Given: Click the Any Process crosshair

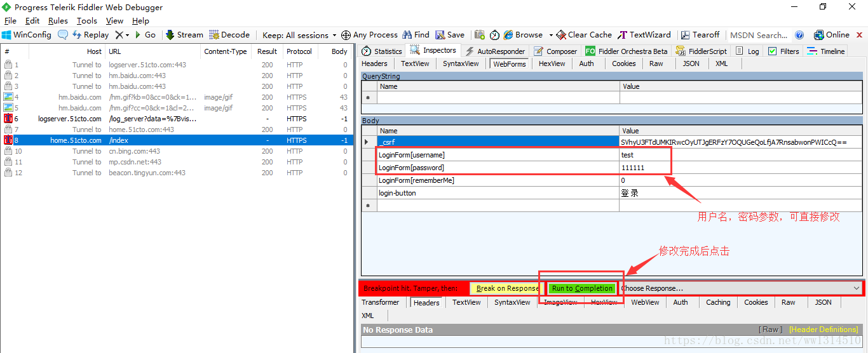Looking at the screenshot, I should [x=369, y=35].
